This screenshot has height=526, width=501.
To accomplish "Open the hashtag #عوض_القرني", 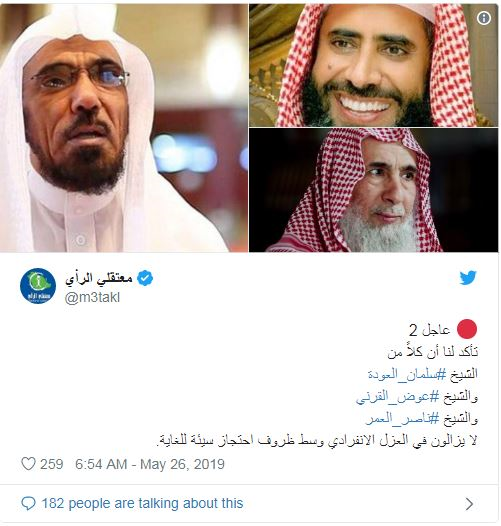I will [398, 397].
